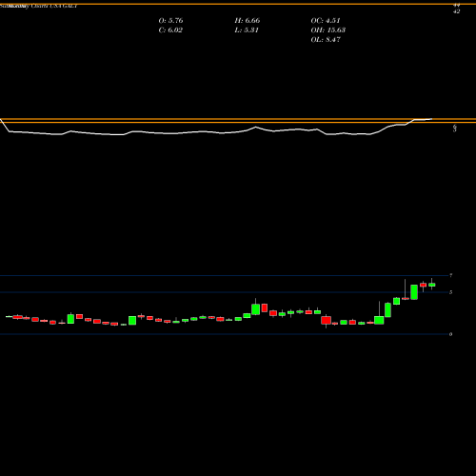Click the close value 'C: 6.02'

[x=170, y=30]
